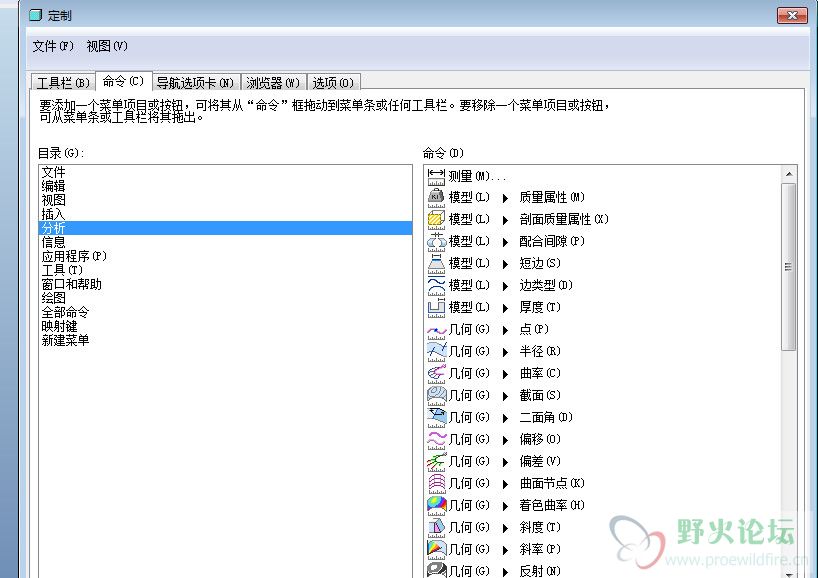Expand submenu arrow beside 质量属性(M)
The image size is (818, 578).
point(505,198)
